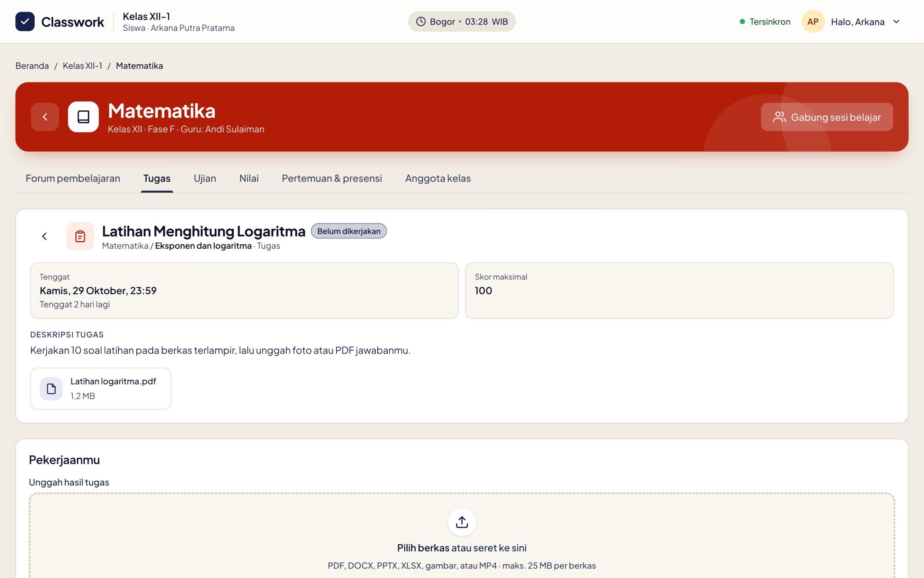Click the file icon of Latihan logaritma.pdf

click(51, 389)
